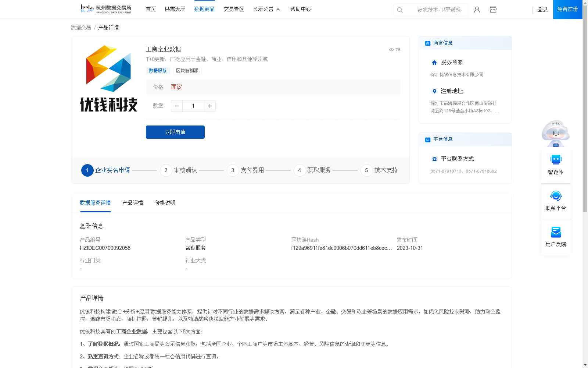Click 数据交易 breadcrumb link
Screen dimensions: 588x368
[x=81, y=28]
